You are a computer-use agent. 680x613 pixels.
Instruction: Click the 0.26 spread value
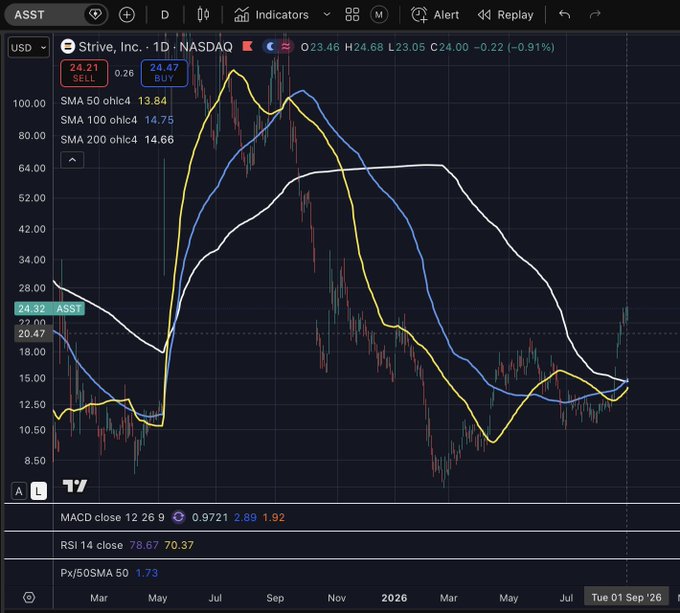pyautogui.click(x=124, y=73)
